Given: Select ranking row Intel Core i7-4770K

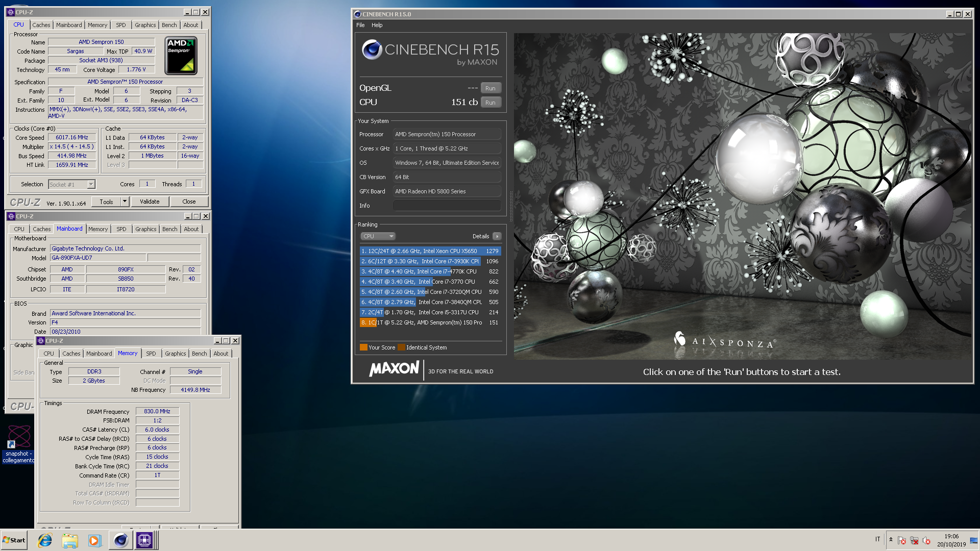Looking at the screenshot, I should tap(430, 271).
